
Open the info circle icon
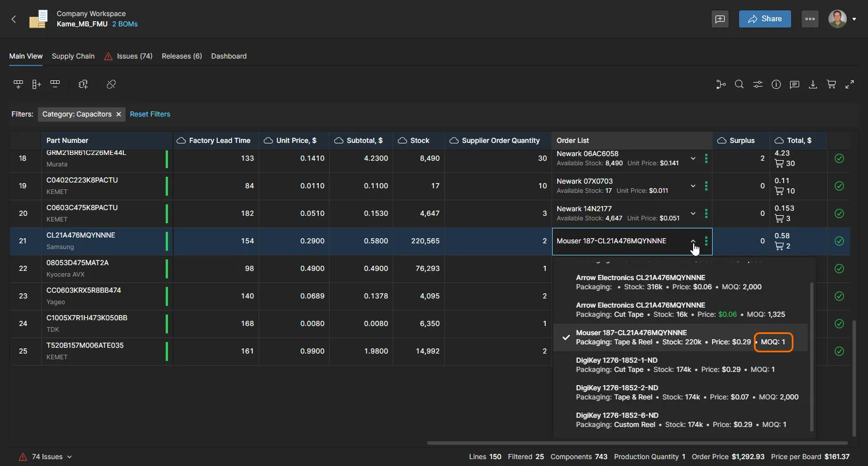[776, 84]
